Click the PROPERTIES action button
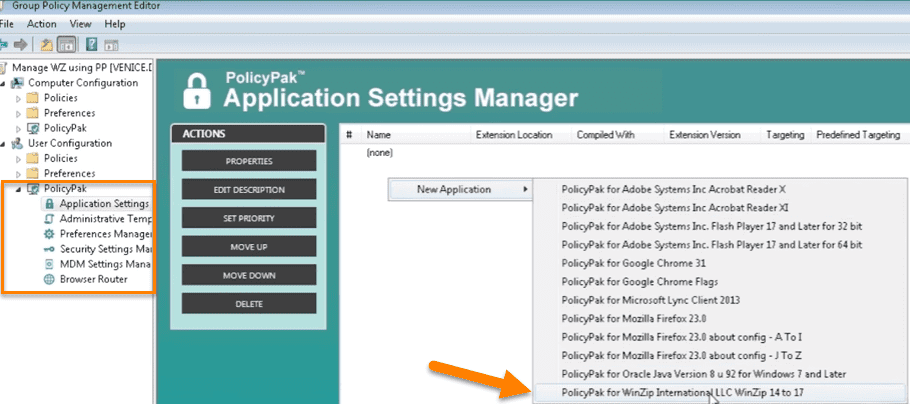This screenshot has height=404, width=910. point(249,161)
